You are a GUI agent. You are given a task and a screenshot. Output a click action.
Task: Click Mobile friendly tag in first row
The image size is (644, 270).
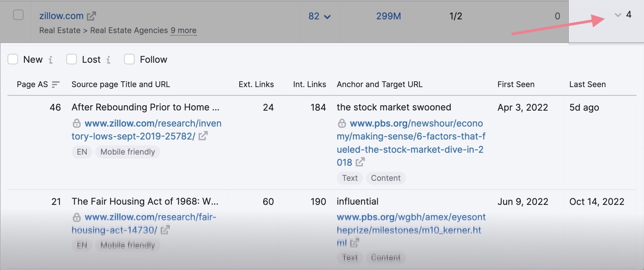[x=128, y=152]
